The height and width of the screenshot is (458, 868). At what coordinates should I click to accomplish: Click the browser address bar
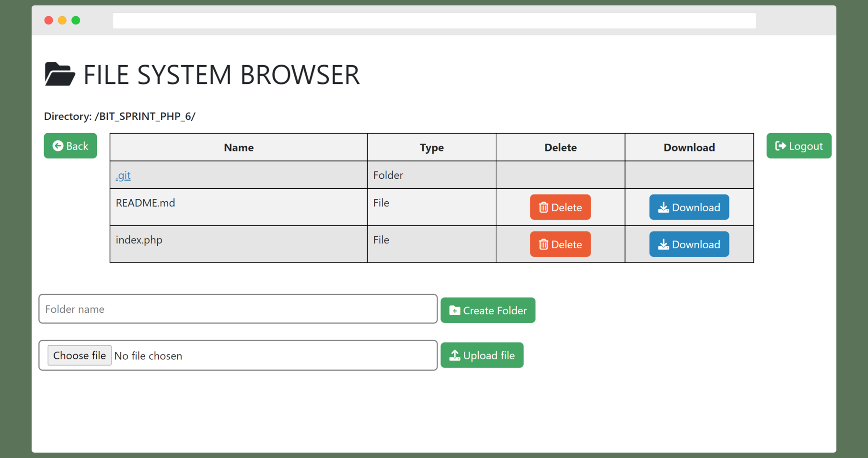(x=434, y=21)
